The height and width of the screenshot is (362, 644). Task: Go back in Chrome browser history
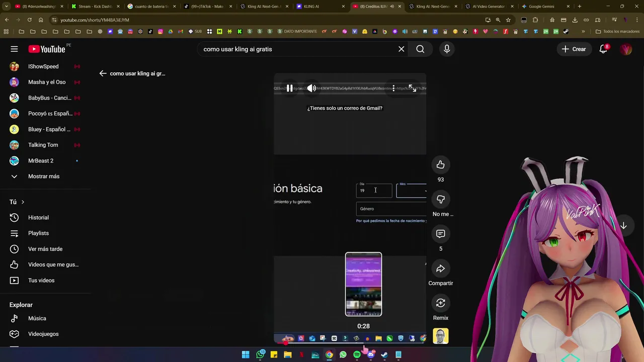[x=7, y=20]
